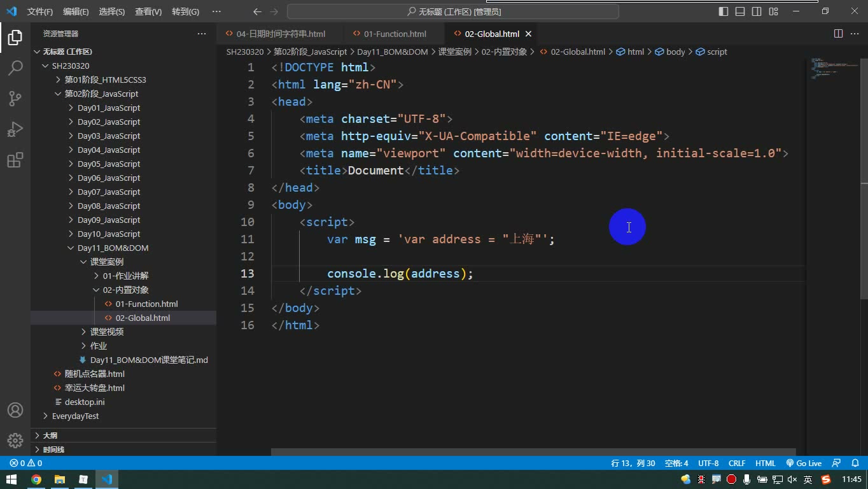Image resolution: width=868 pixels, height=489 pixels.
Task: Change the HTML language mode
Action: click(766, 464)
